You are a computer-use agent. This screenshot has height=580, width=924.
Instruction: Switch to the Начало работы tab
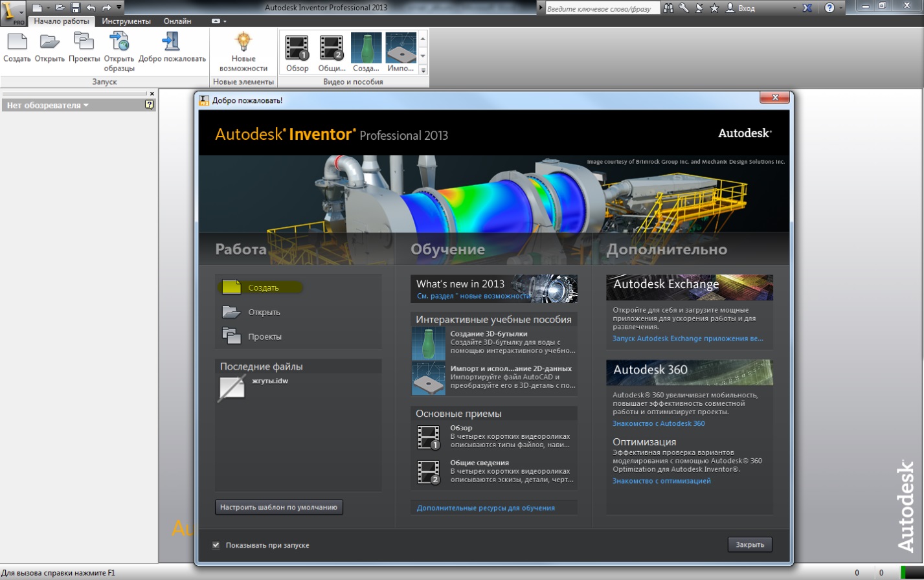click(x=62, y=21)
